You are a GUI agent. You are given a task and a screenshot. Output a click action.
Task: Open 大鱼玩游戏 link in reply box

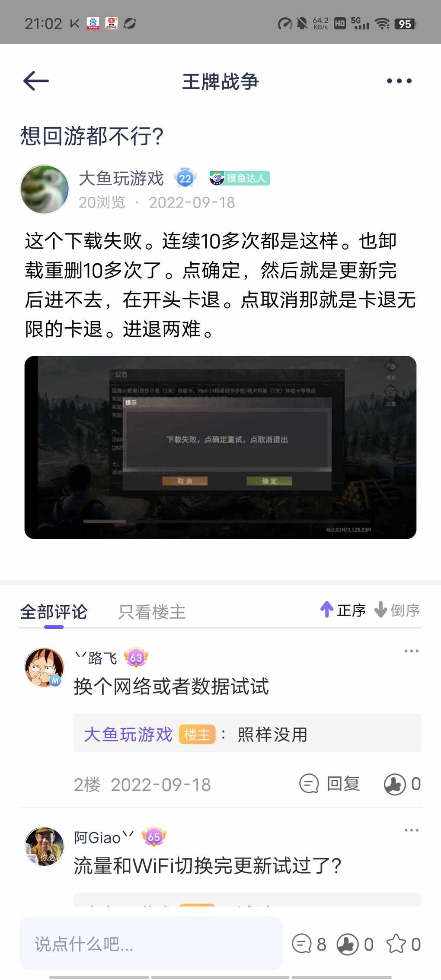[x=128, y=734]
